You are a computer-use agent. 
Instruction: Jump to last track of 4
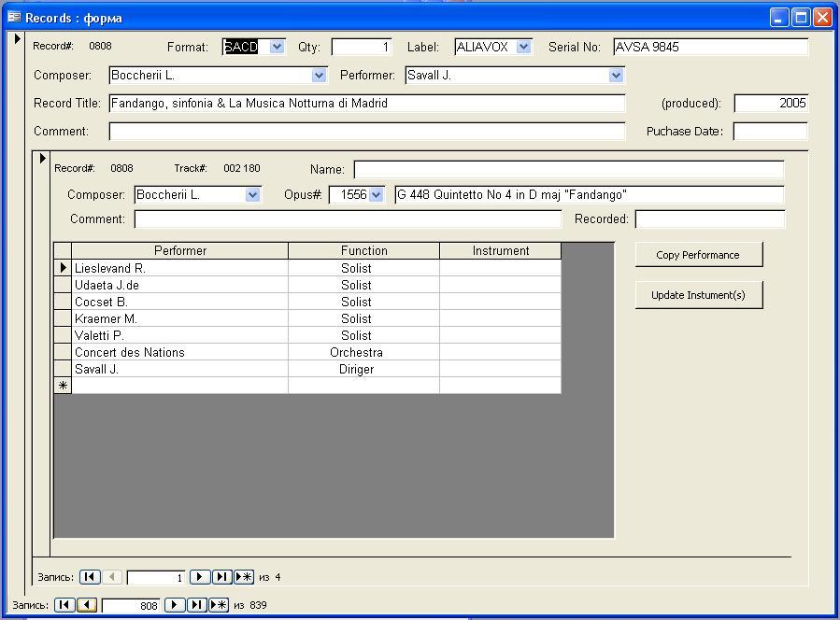pyautogui.click(x=221, y=577)
